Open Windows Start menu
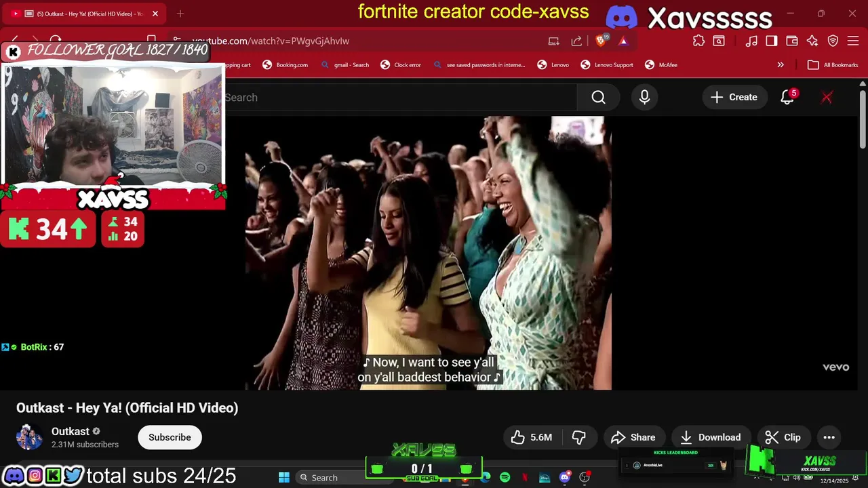 (x=284, y=478)
